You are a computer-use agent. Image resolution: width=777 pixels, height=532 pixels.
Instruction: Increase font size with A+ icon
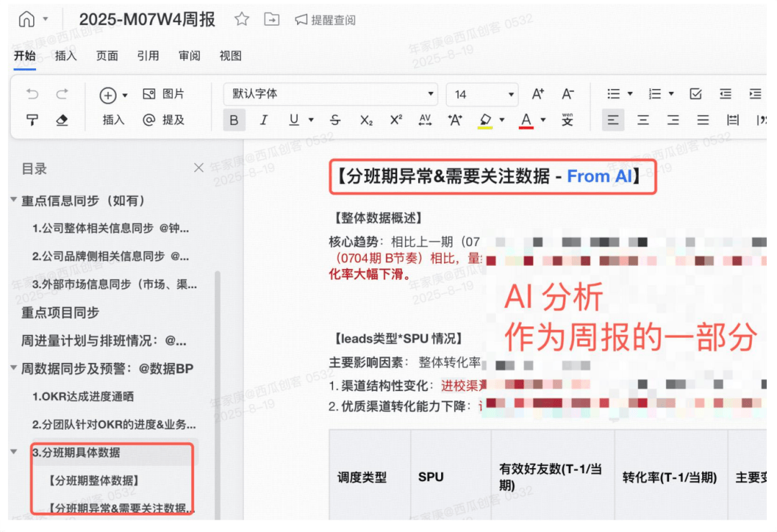pos(537,94)
